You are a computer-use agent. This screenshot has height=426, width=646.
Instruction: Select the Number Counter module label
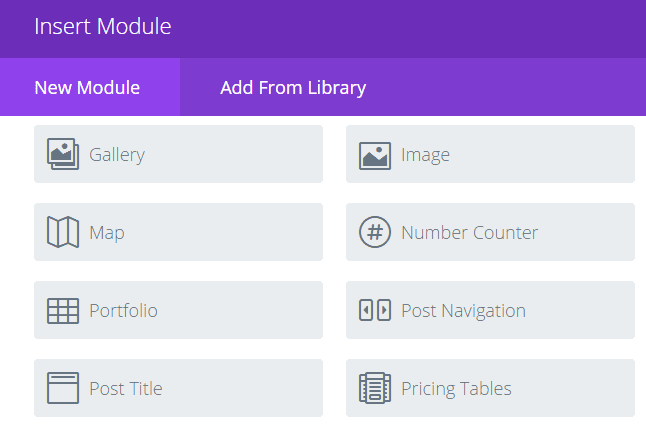coord(469,233)
